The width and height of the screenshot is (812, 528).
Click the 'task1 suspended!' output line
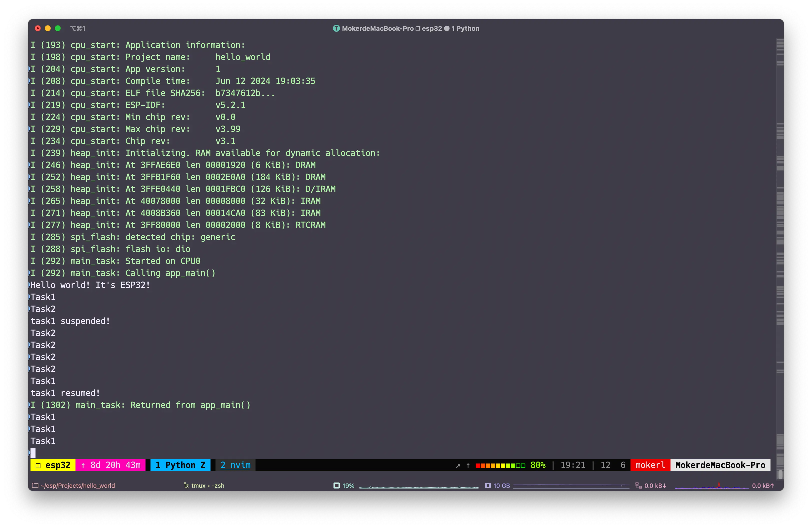(x=70, y=321)
